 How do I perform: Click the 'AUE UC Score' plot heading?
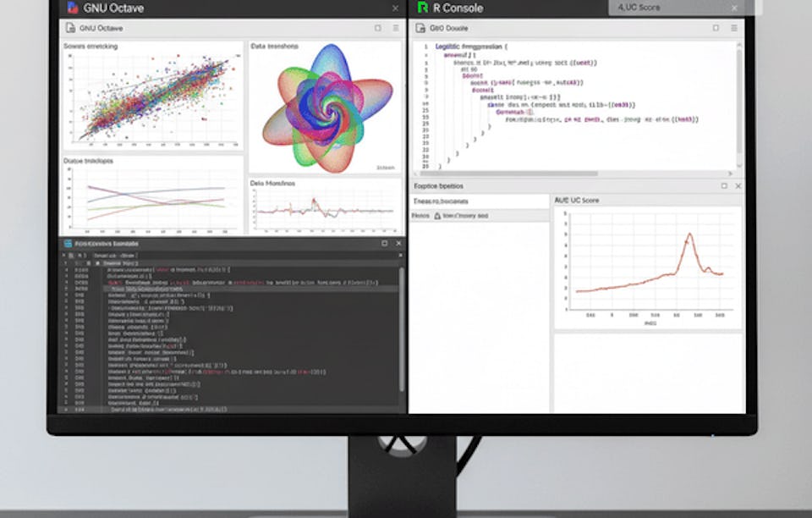577,200
